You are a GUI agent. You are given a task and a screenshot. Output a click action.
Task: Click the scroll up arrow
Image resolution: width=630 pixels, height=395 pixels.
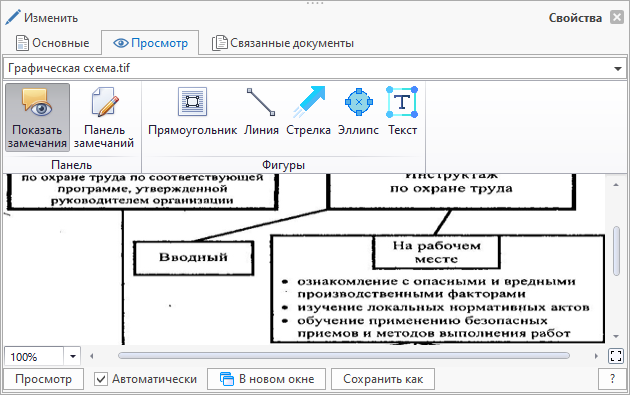pyautogui.click(x=616, y=185)
